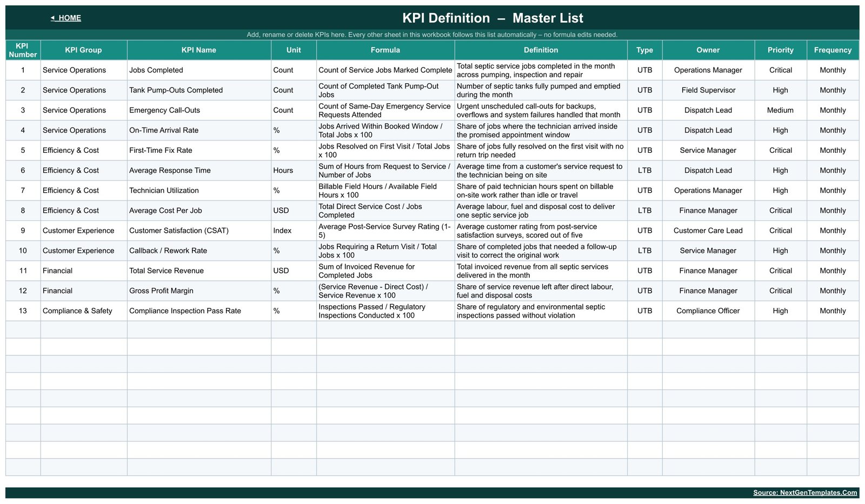Screen dimensions: 865x504
Task: Select definition about average customer rating surveys
Action: 541,230
